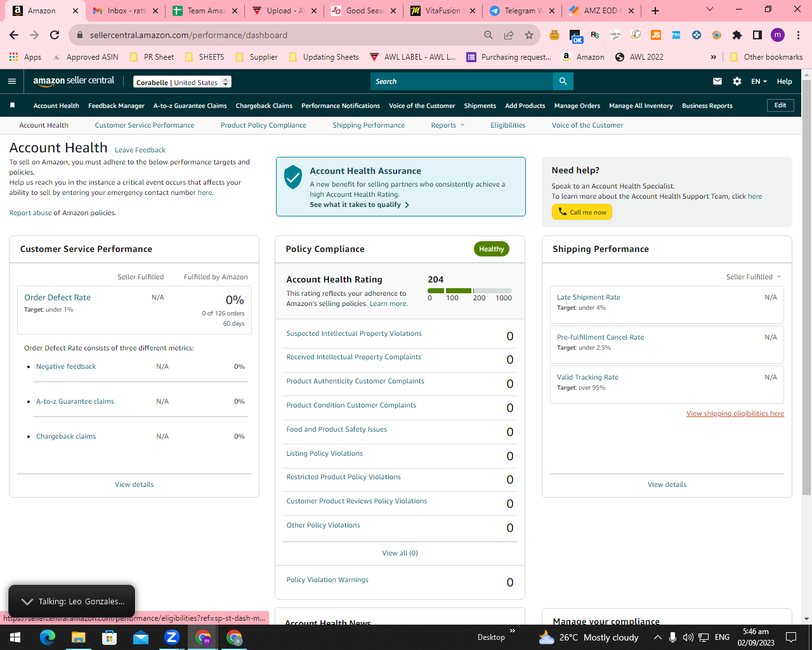Click the zoom magnifier icon in the address bar
812x650 pixels.
tap(488, 35)
